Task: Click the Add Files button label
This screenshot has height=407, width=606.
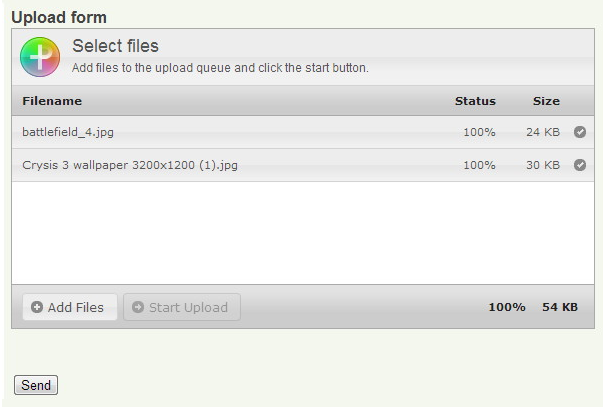Action: pyautogui.click(x=76, y=308)
